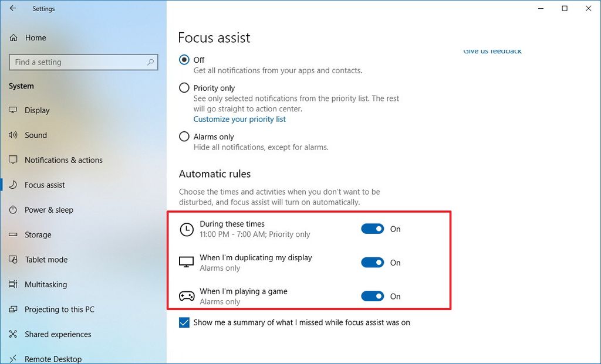Select the Display settings icon

(13, 110)
